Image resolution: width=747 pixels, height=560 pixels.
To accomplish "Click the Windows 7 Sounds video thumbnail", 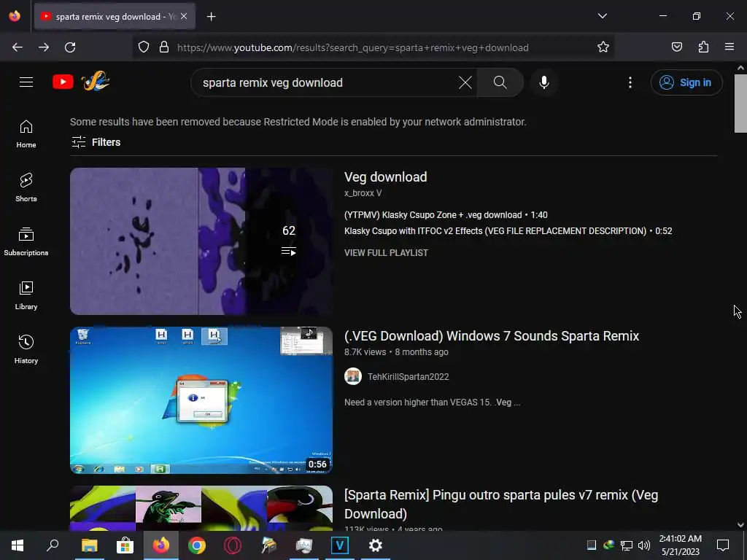I will click(201, 400).
